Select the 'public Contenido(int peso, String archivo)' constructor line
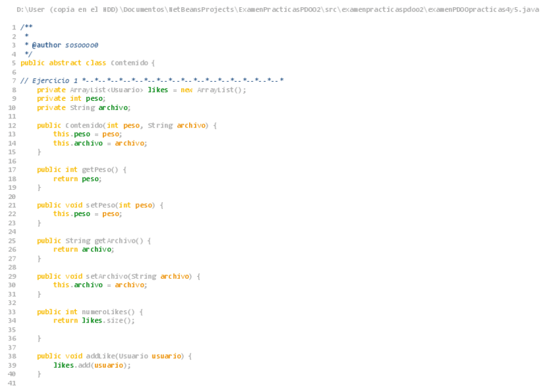 (127, 126)
